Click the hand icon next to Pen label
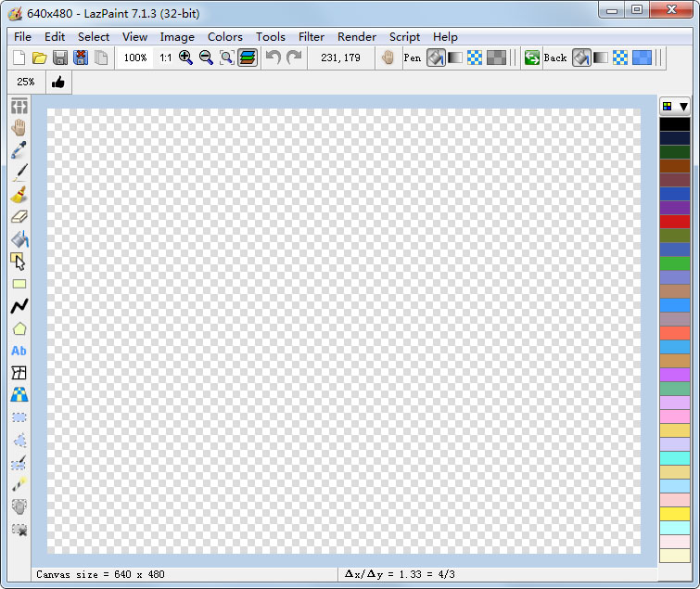The width and height of the screenshot is (700, 589). (x=388, y=58)
